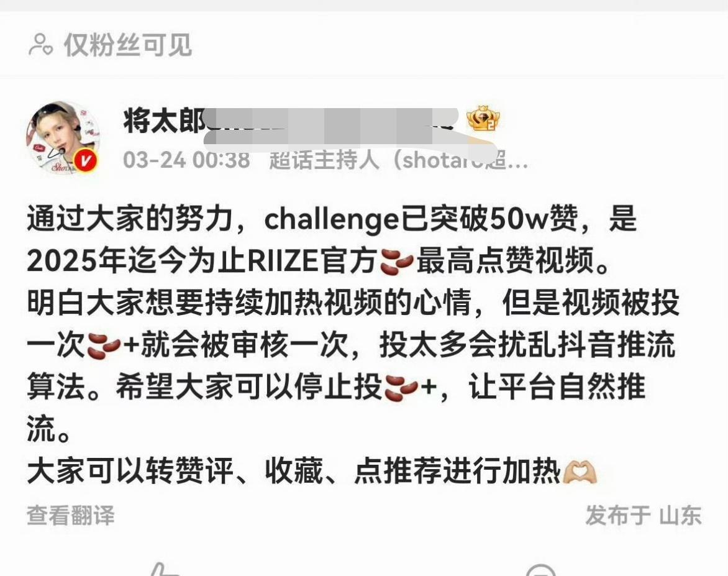
Task: Click the word challenge in post text
Action: [332, 219]
